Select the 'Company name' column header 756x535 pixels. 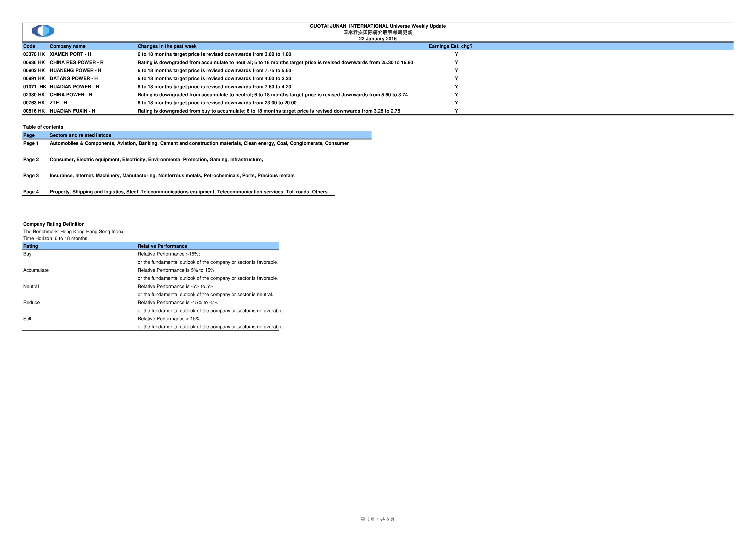pos(67,46)
